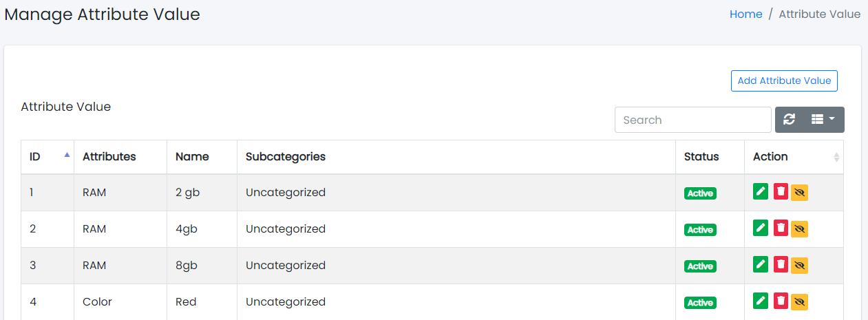
Task: Delete the 8gb attribute value
Action: pyautogui.click(x=781, y=264)
